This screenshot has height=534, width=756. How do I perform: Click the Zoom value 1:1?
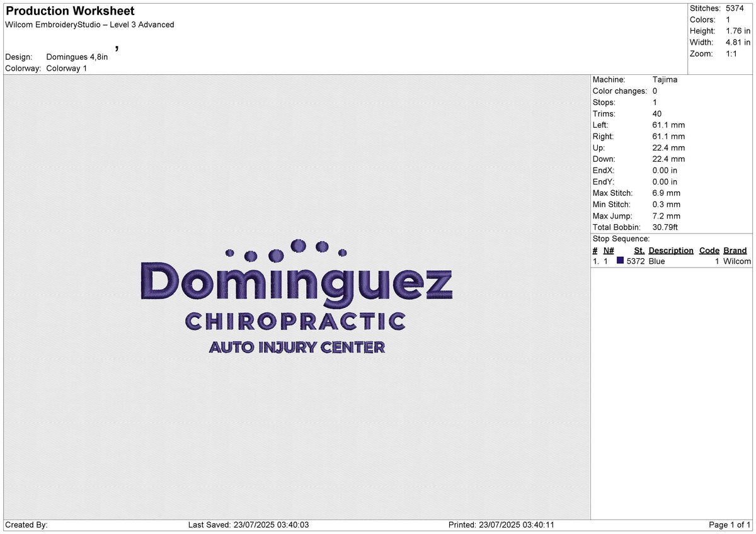732,54
